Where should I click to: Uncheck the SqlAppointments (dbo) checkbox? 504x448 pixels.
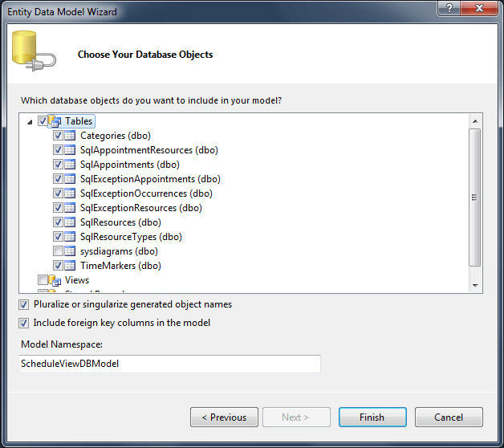[58, 165]
